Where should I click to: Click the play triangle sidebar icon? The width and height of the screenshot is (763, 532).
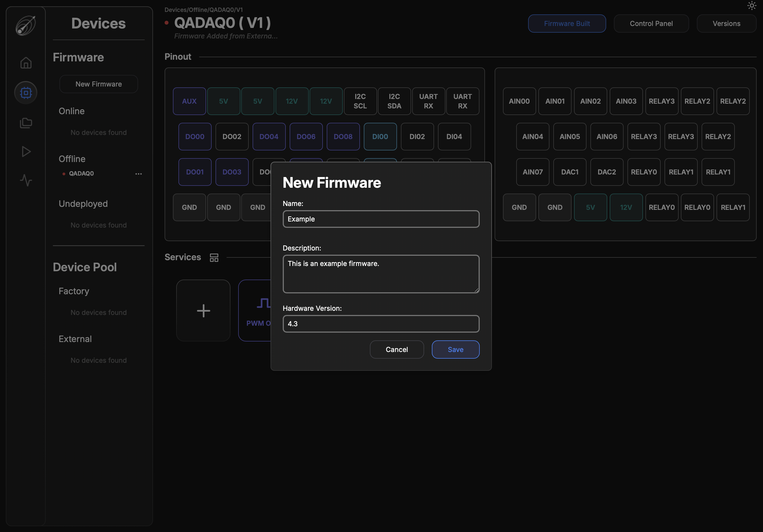(25, 152)
